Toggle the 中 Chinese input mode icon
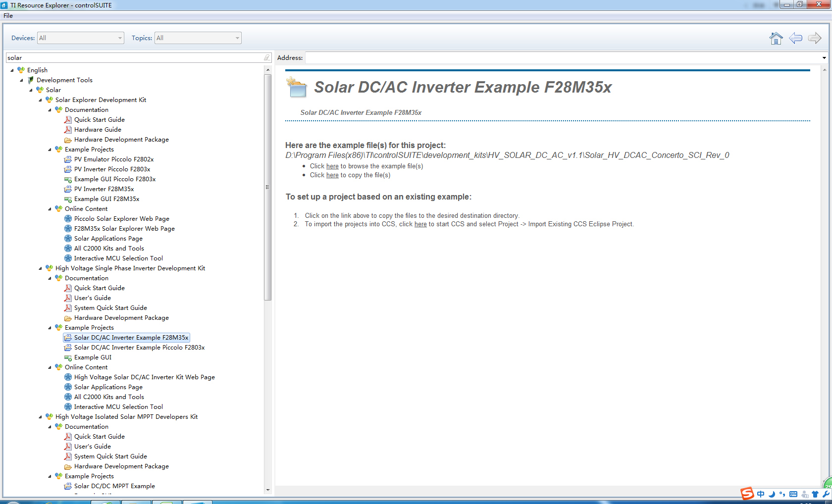The height and width of the screenshot is (504, 832). pos(761,494)
